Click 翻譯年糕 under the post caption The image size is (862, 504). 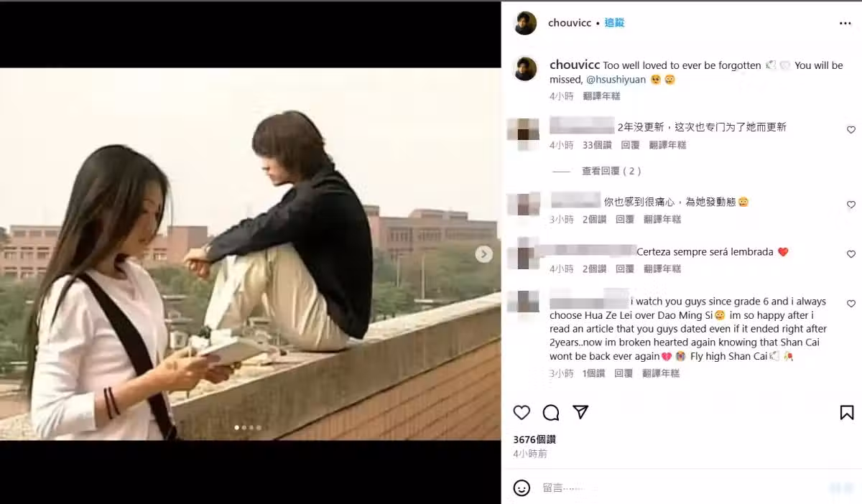(602, 95)
